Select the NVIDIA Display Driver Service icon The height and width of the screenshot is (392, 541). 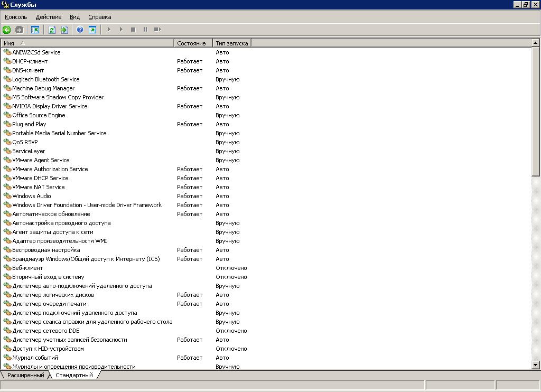(x=7, y=106)
